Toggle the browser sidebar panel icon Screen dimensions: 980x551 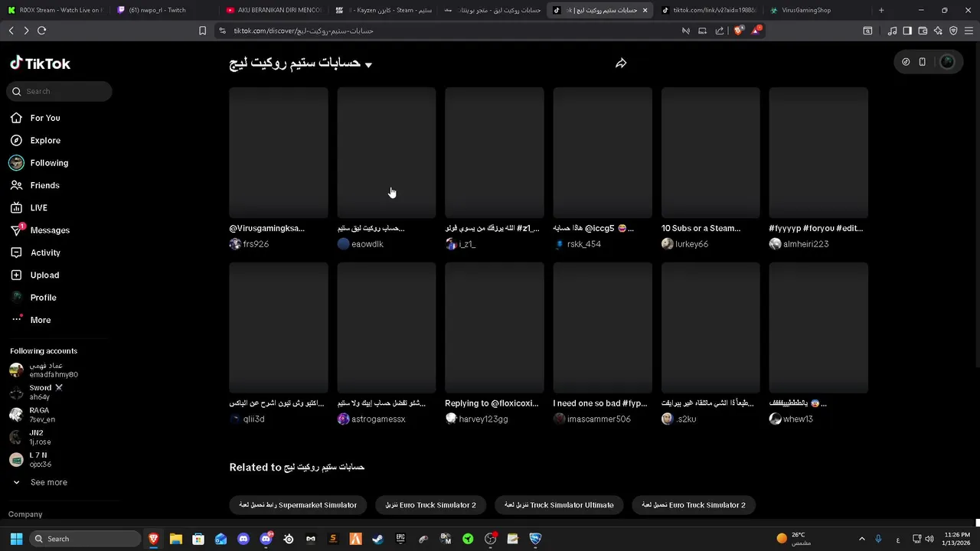point(907,31)
